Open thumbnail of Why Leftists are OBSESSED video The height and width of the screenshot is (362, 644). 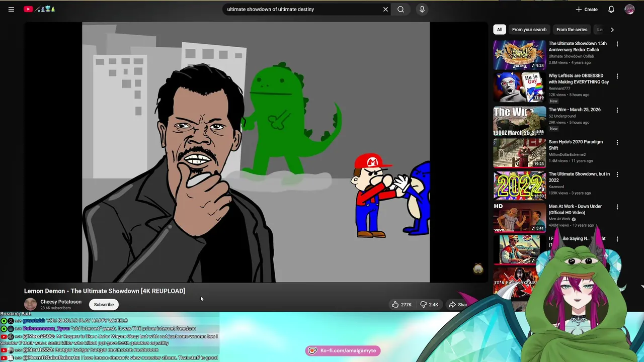[519, 87]
